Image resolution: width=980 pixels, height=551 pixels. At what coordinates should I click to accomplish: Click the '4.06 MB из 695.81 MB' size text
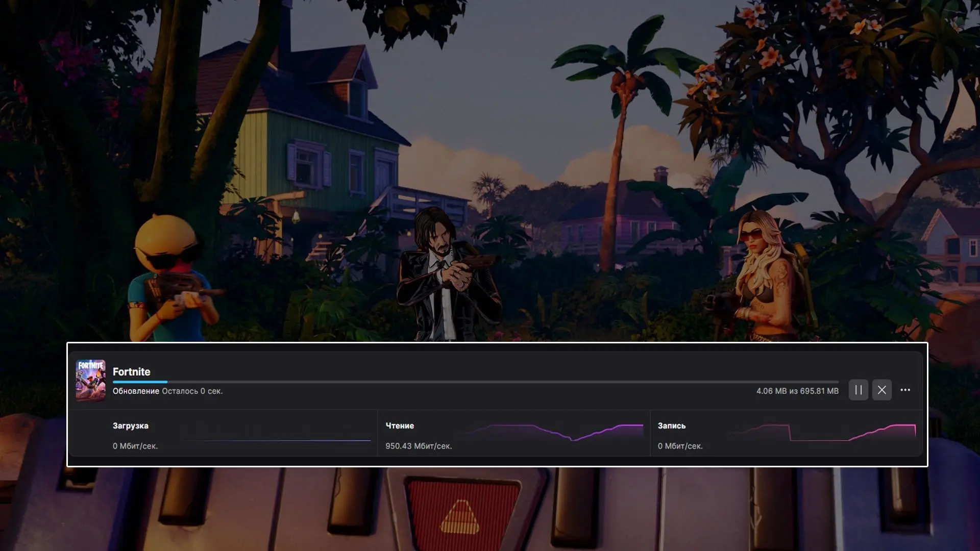coord(797,391)
